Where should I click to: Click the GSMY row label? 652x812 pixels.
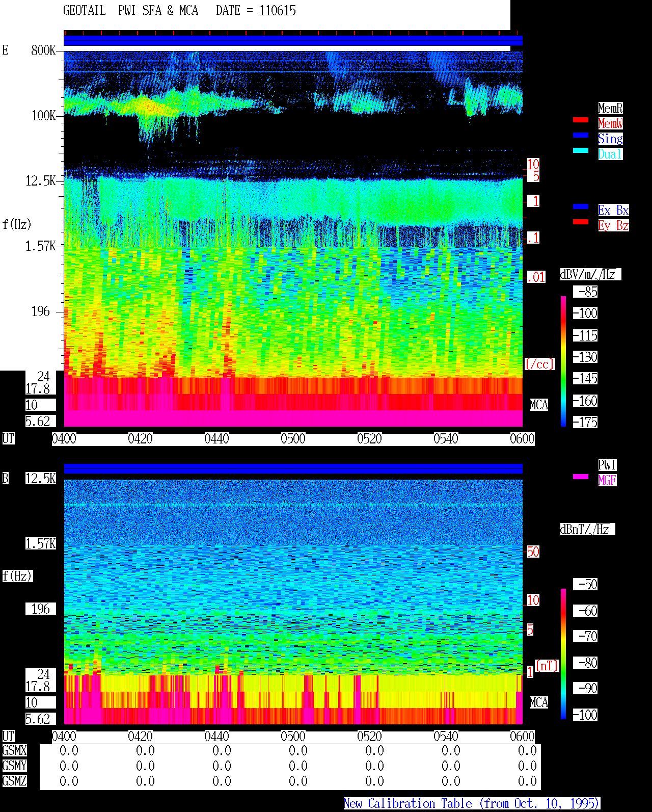(14, 766)
